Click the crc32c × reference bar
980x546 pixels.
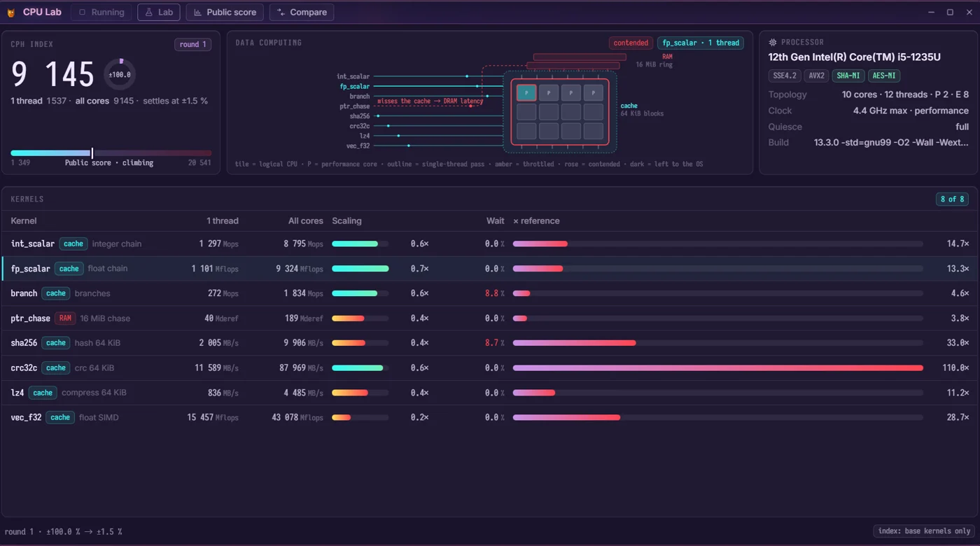718,367
